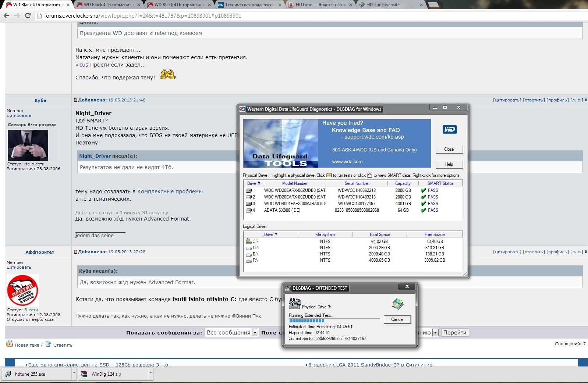The width and height of the screenshot is (588, 383).
Task: Click the F:\ logical drive icon
Action: [x=248, y=260]
